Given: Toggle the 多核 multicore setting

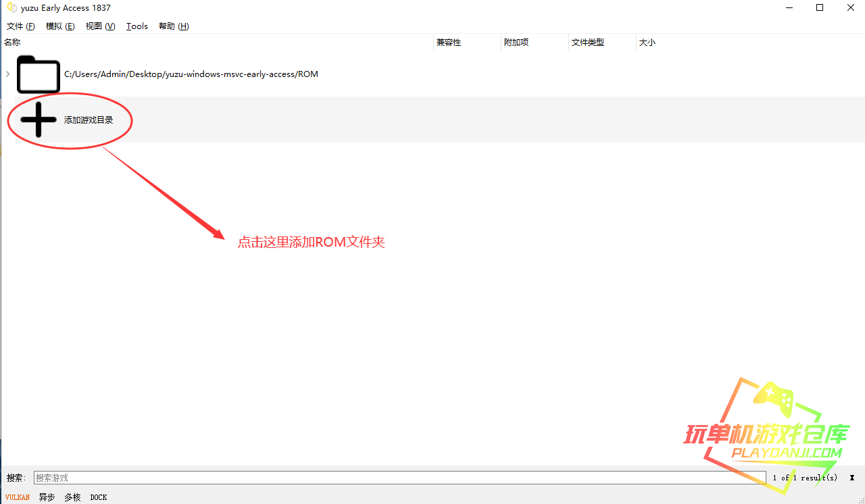Looking at the screenshot, I should 72,497.
